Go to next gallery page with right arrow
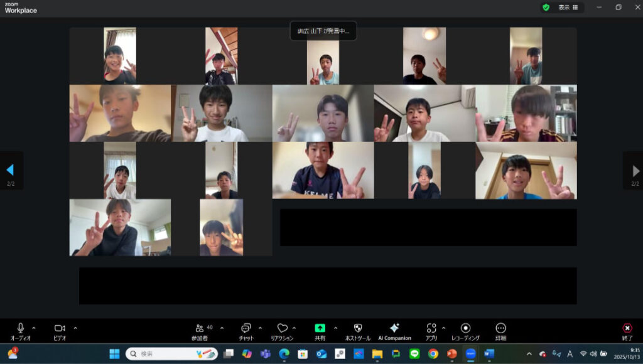Viewport: 643px width, 364px height. click(x=635, y=170)
